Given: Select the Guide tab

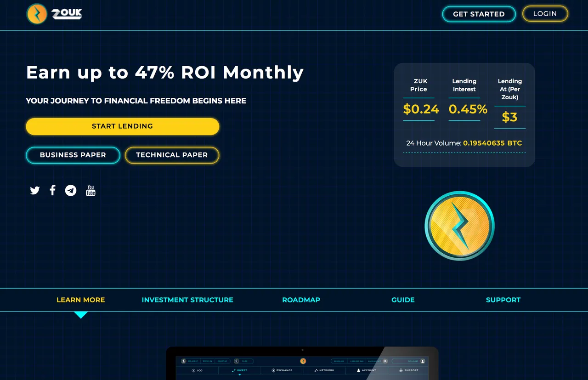Looking at the screenshot, I should click(x=403, y=300).
